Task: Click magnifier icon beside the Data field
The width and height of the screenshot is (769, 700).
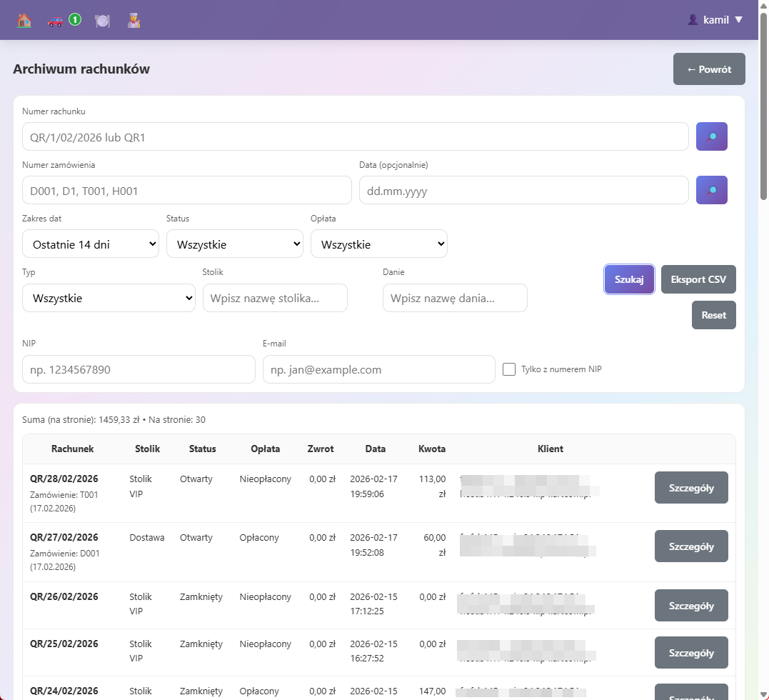Action: click(x=711, y=190)
